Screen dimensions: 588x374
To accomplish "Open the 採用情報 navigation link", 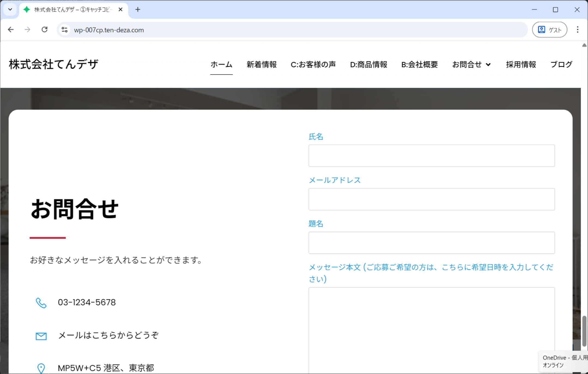I will [521, 65].
